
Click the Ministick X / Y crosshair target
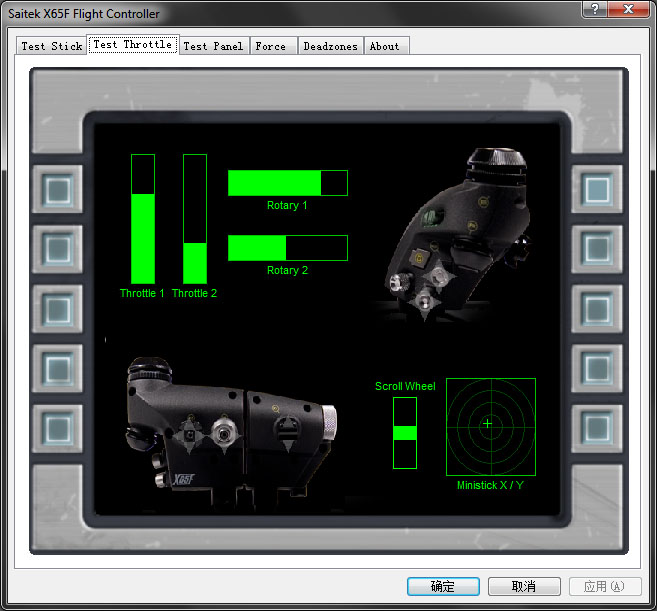click(x=491, y=427)
